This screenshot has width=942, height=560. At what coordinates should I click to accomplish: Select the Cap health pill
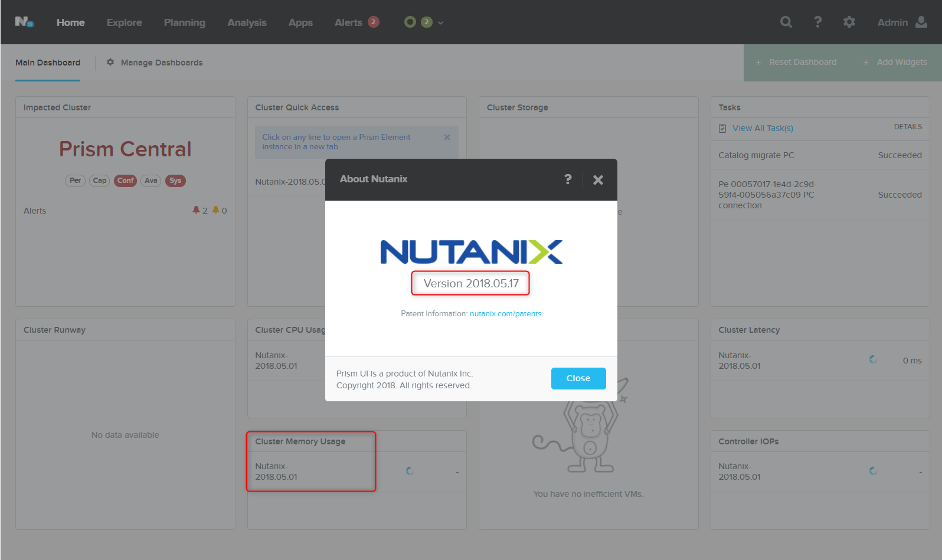pos(100,181)
